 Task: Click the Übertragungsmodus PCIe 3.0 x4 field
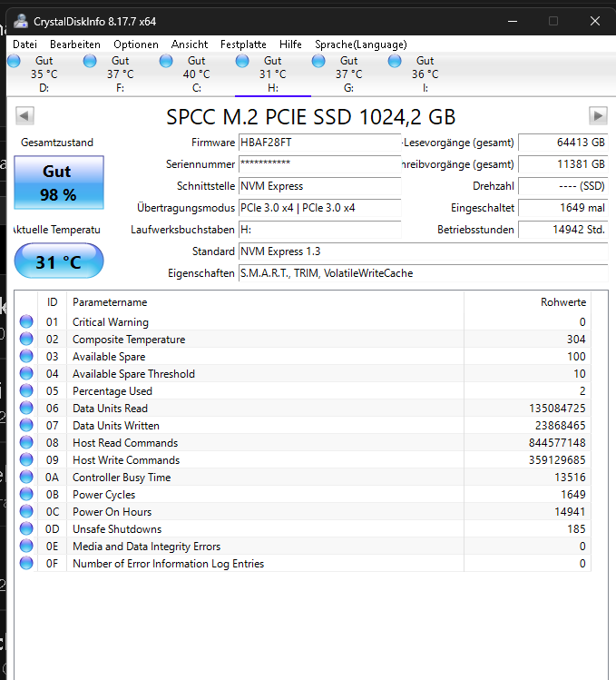pos(319,208)
